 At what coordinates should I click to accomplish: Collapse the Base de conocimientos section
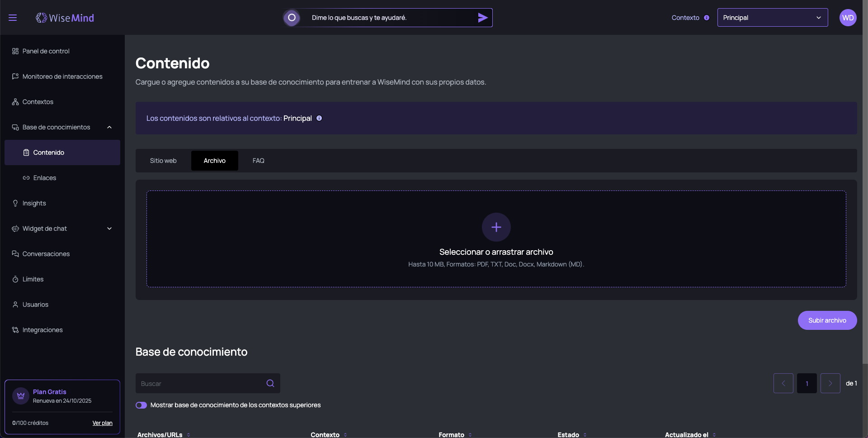point(109,127)
